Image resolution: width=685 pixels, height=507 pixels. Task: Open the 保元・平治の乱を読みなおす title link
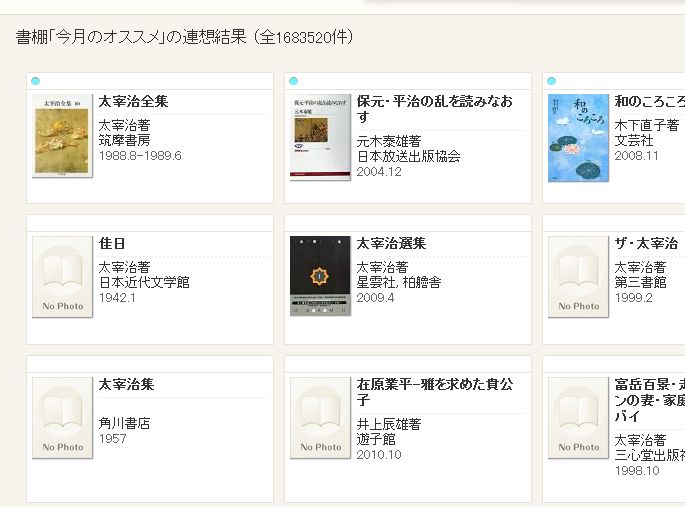435,109
